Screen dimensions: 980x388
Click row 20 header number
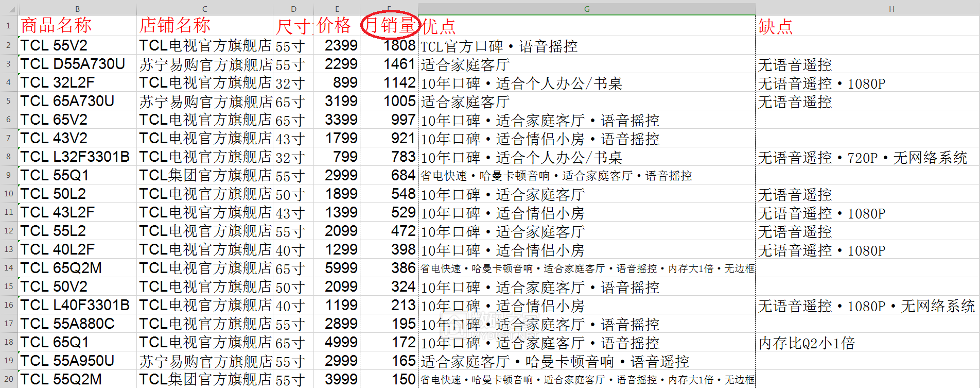click(9, 379)
